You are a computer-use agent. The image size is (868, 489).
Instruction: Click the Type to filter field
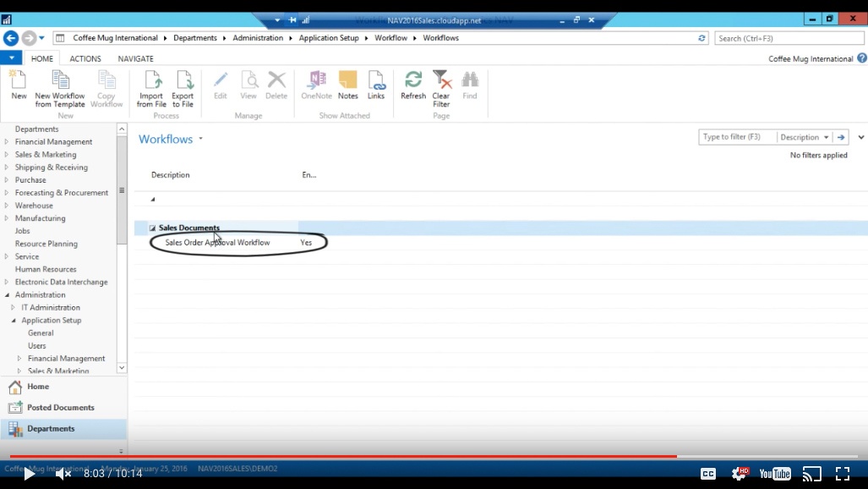[x=737, y=137]
